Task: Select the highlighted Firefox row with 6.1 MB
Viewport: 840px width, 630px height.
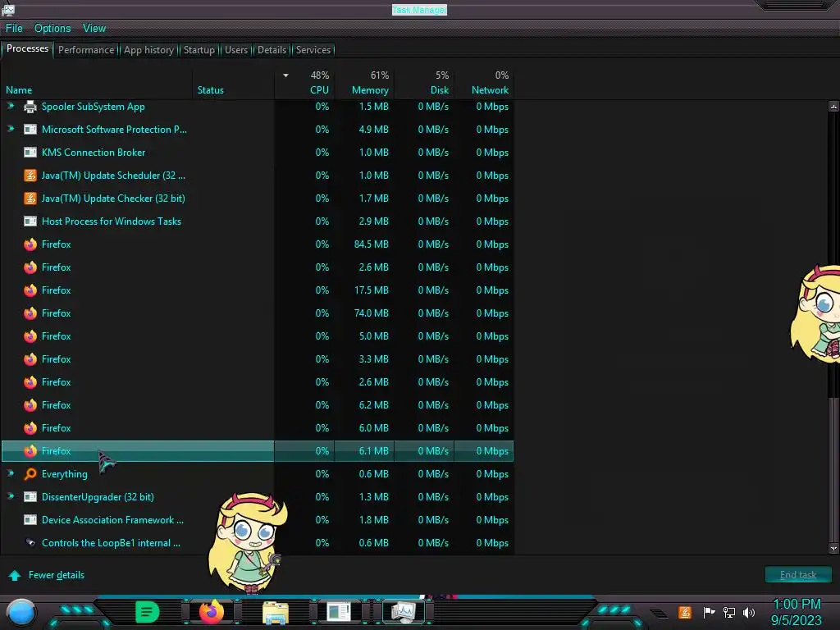Action: 257,451
